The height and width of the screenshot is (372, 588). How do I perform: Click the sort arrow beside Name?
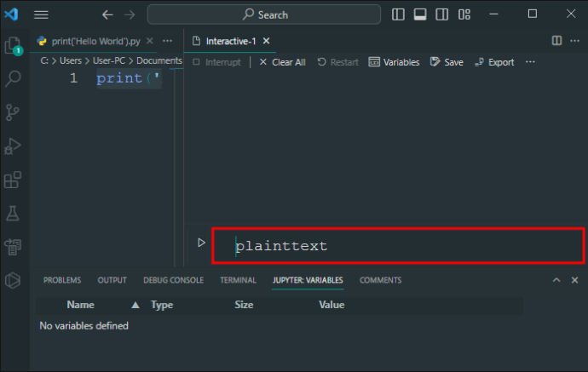pos(135,306)
